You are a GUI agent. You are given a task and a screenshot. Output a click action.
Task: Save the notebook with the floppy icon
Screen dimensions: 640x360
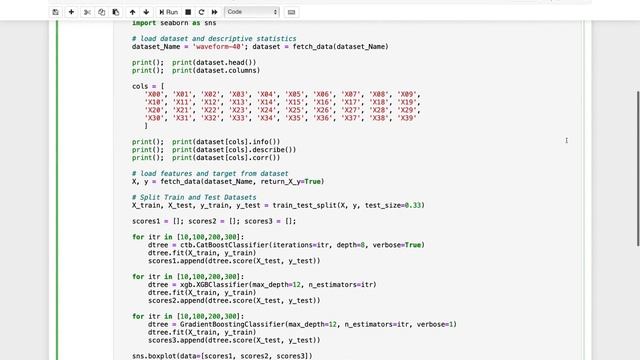pos(56,12)
